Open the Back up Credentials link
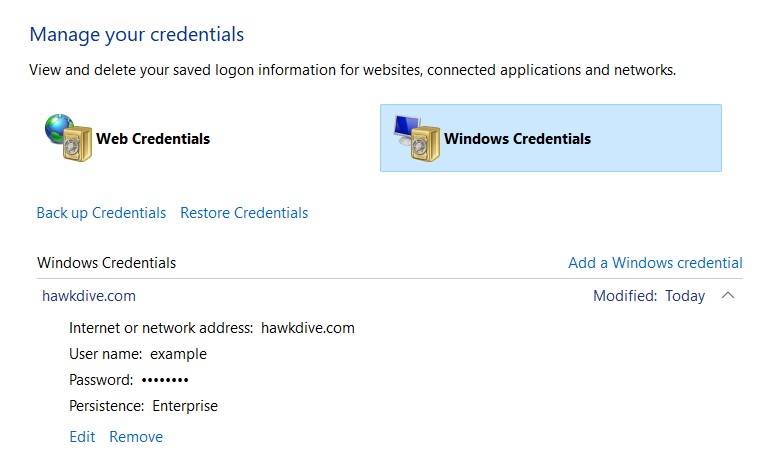This screenshot has width=775, height=456. click(x=101, y=213)
